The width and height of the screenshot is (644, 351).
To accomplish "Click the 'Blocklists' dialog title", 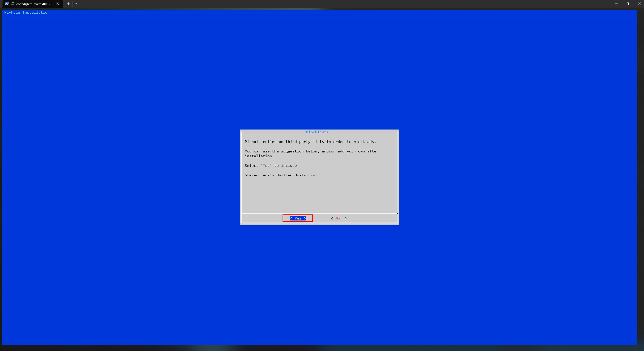I will [x=317, y=132].
